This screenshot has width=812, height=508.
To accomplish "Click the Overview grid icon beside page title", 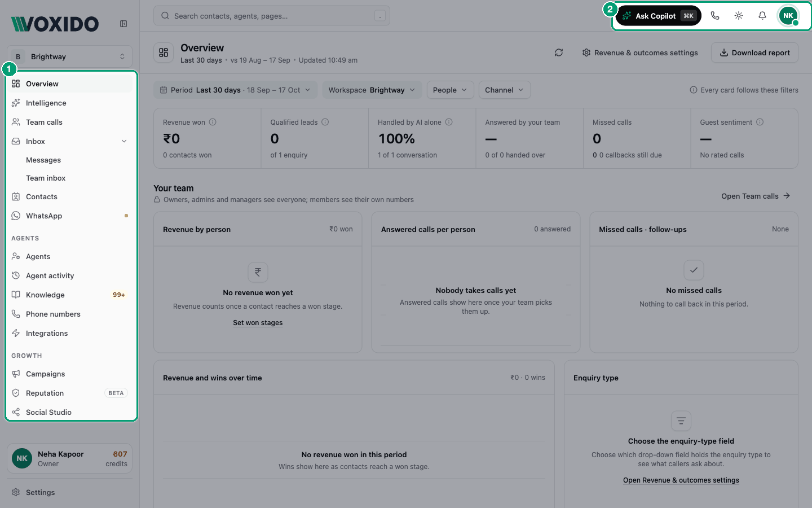I will click(164, 52).
